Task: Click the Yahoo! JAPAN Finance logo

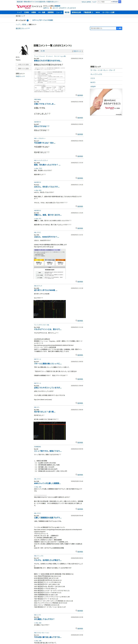Action: click(29, 7)
